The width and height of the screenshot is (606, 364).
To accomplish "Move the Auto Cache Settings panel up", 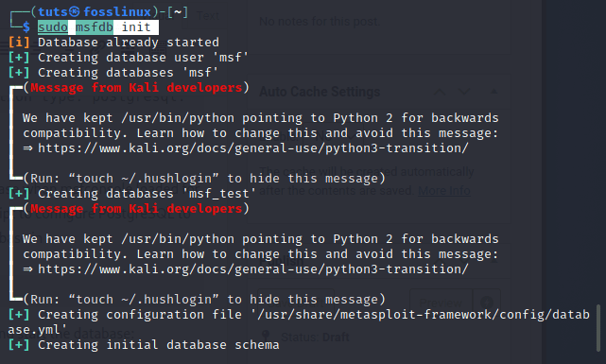I will tap(440, 92).
